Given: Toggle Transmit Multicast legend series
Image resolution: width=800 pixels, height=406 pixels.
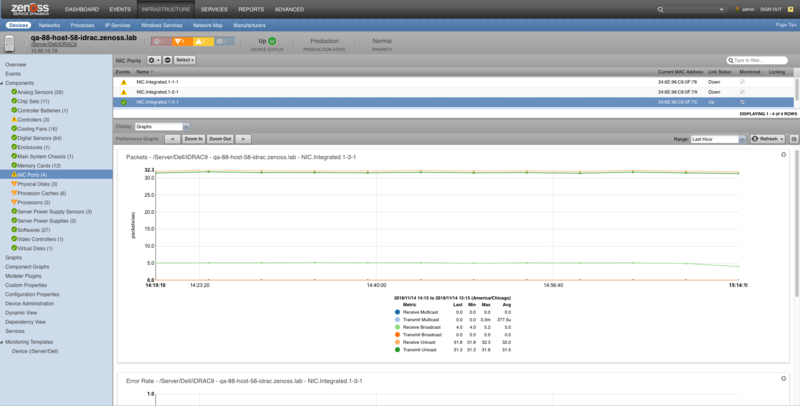Looking at the screenshot, I should tap(397, 319).
